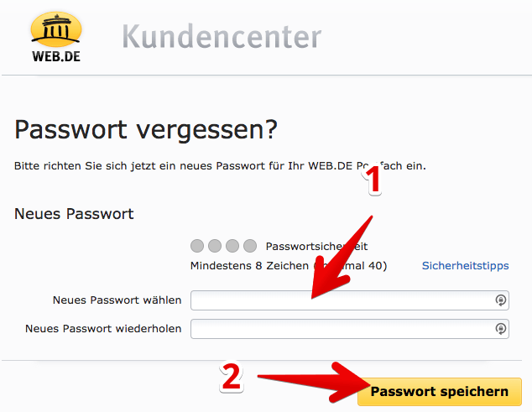Click the WEB.DE Brandenburg Gate logo
The width and height of the screenshot is (532, 412).
coord(56,37)
